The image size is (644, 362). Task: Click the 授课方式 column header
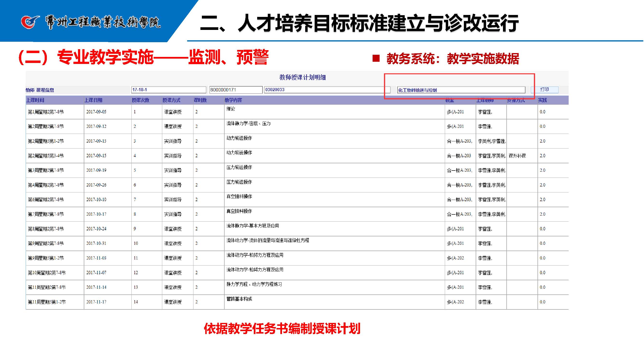pos(171,100)
